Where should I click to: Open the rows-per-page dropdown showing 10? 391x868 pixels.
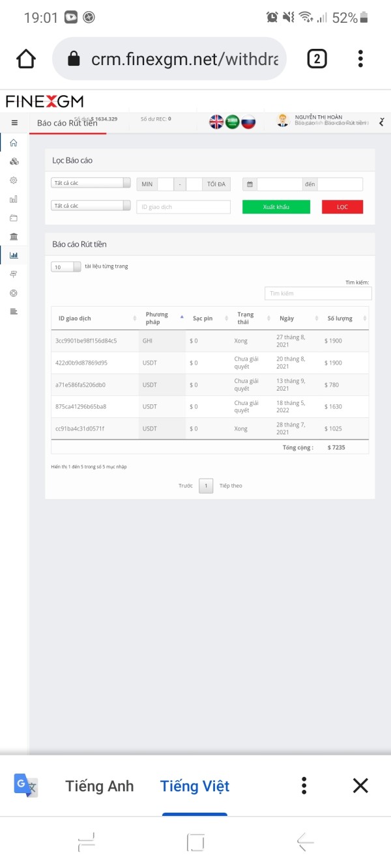point(66,266)
